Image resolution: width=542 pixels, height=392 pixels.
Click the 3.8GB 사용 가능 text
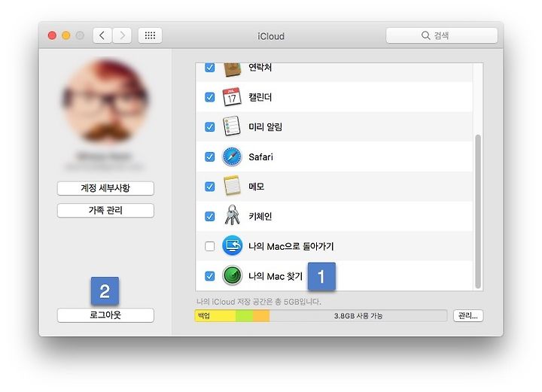click(358, 316)
